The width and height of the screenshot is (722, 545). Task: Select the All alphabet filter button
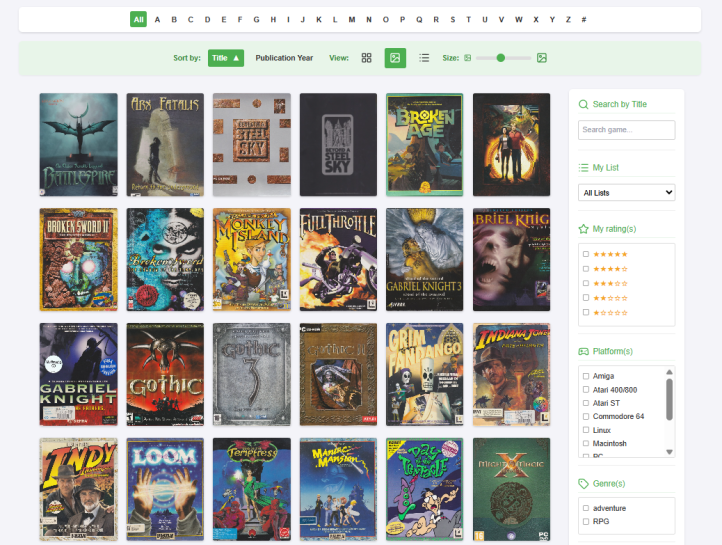point(138,19)
